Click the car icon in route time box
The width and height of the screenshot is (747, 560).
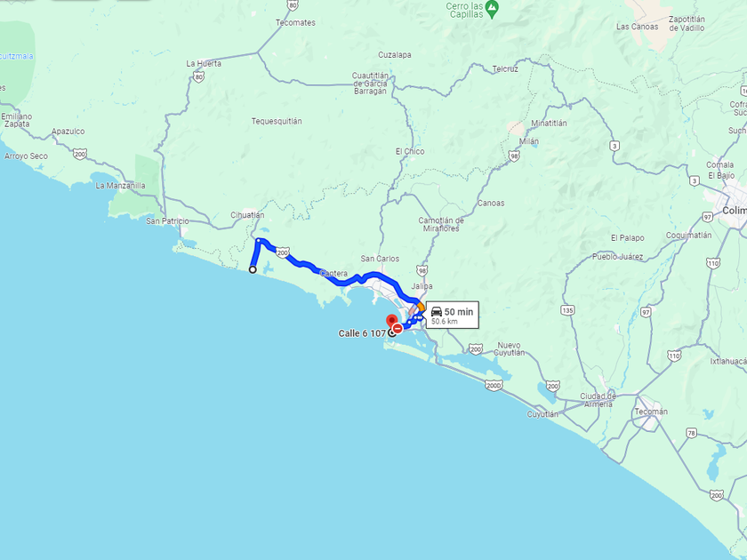(x=437, y=311)
